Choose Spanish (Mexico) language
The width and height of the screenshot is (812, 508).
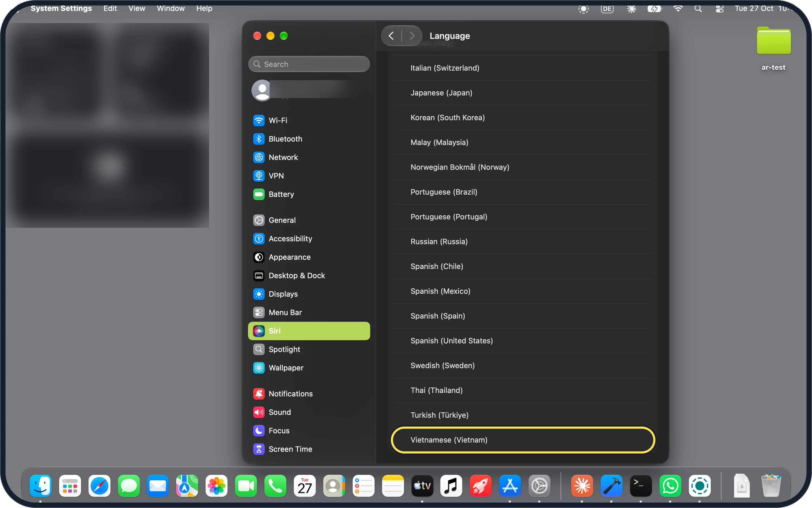pos(522,291)
